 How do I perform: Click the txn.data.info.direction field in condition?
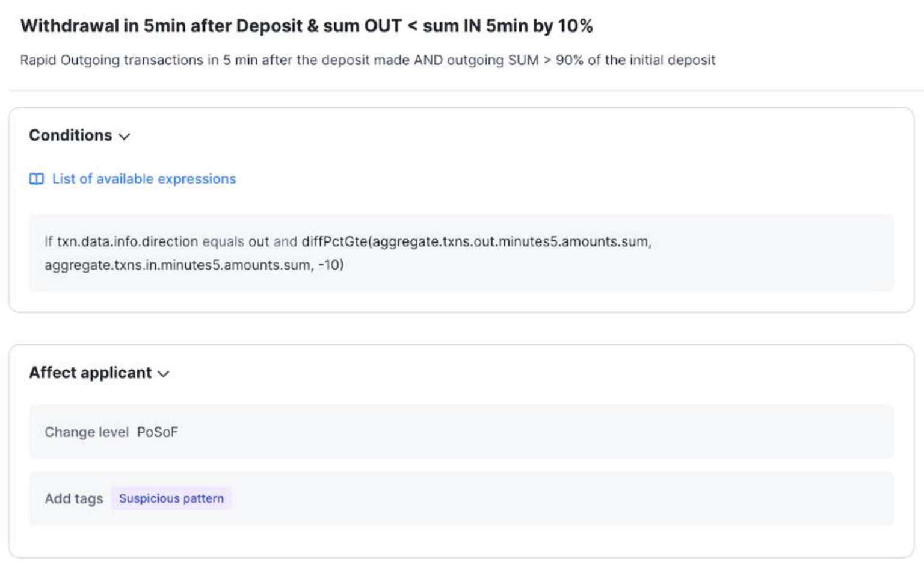pos(128,241)
